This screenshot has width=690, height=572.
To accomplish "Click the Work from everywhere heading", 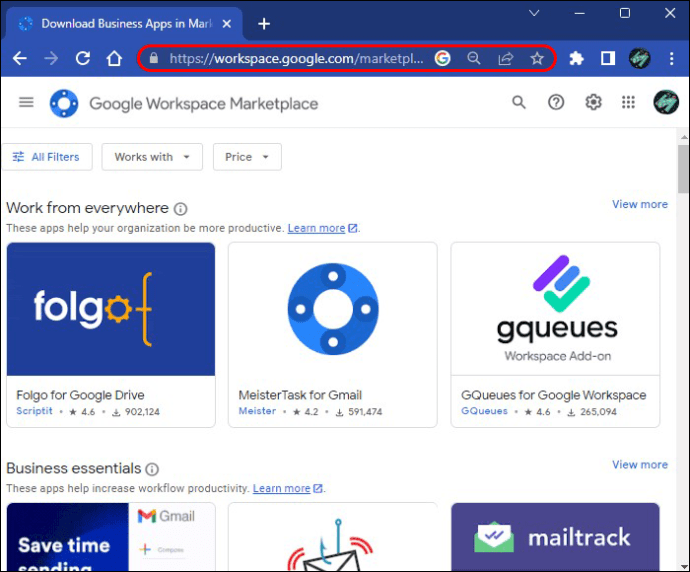I will pos(88,208).
